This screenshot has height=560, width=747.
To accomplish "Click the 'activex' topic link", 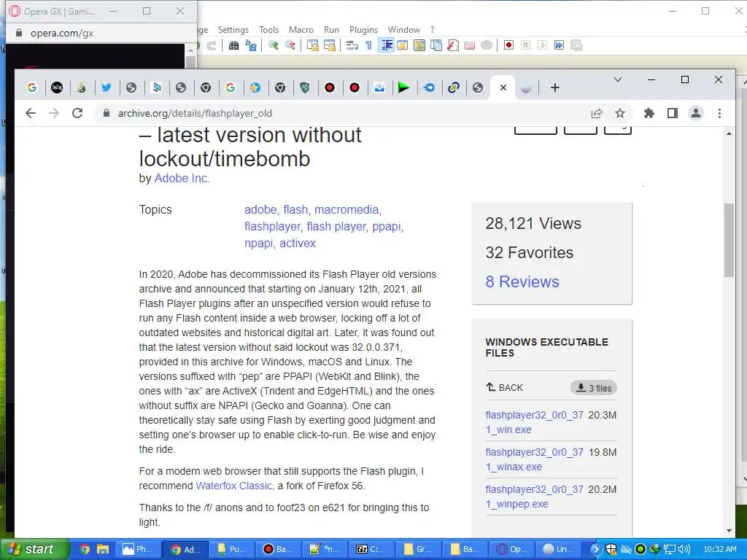I will (298, 243).
